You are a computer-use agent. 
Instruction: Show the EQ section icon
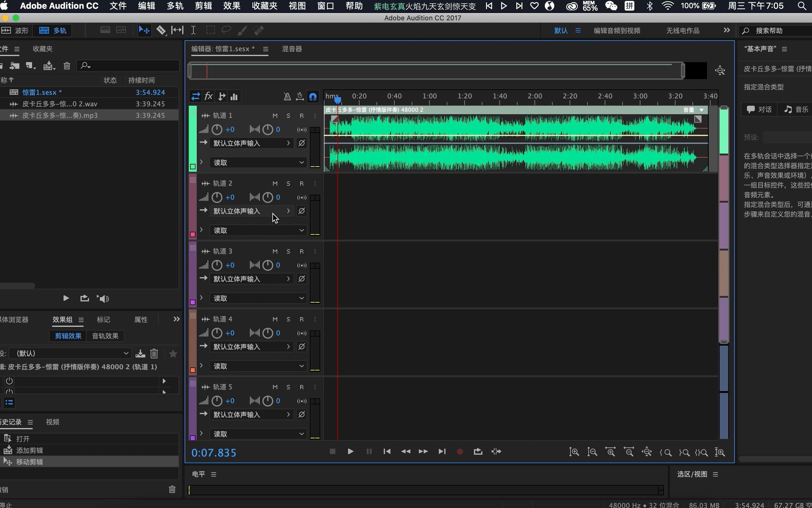click(x=234, y=97)
